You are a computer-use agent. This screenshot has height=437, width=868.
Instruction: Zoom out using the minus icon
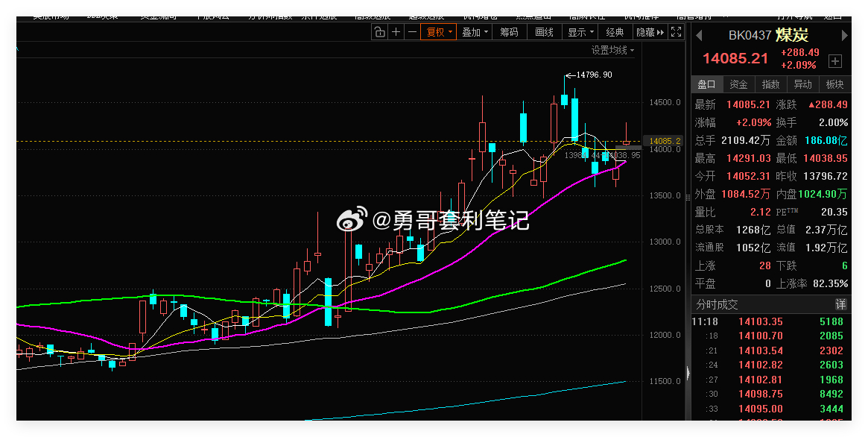pos(411,31)
